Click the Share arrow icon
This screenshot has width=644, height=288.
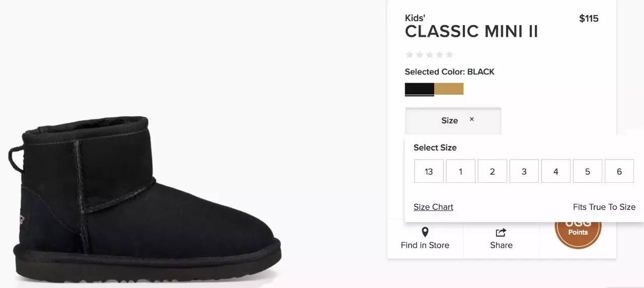click(x=501, y=232)
